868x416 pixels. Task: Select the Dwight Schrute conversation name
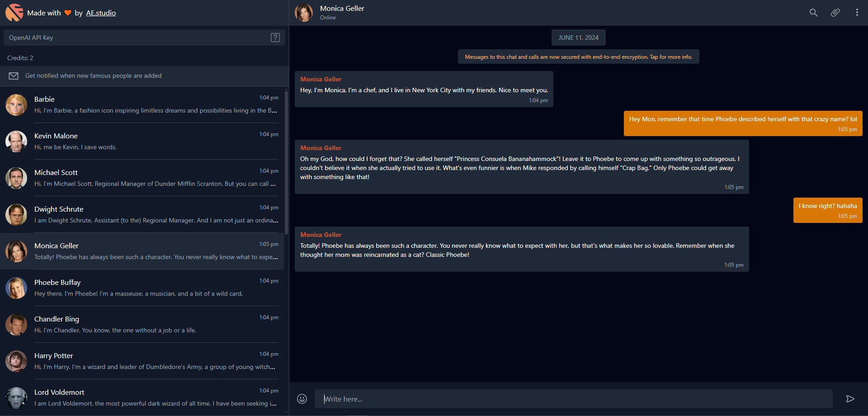(x=59, y=209)
